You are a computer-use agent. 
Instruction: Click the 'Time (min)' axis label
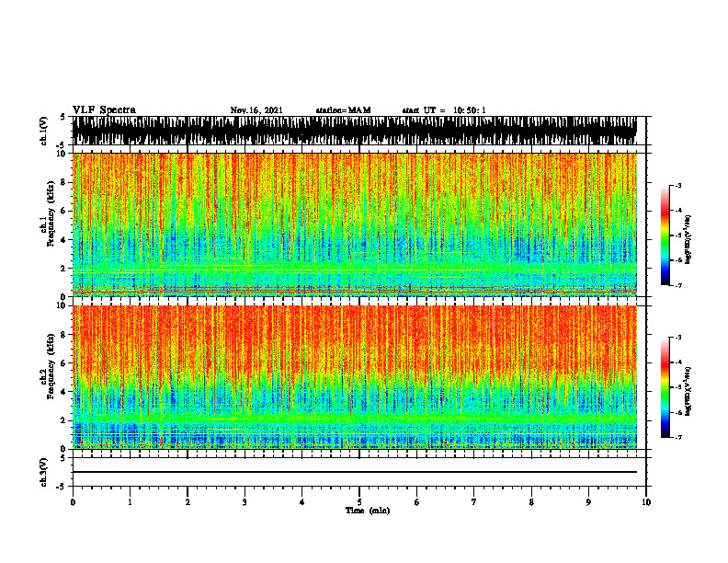[x=368, y=511]
